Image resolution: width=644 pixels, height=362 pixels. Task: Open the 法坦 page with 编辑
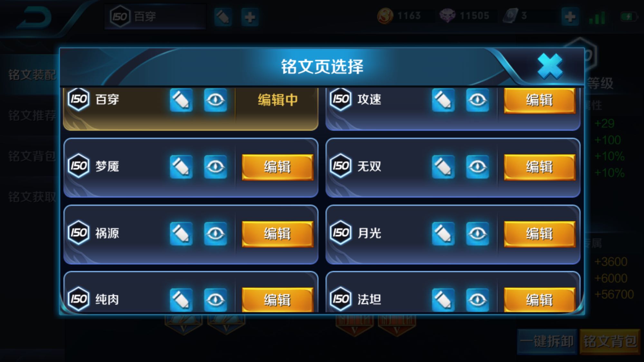pyautogui.click(x=540, y=300)
